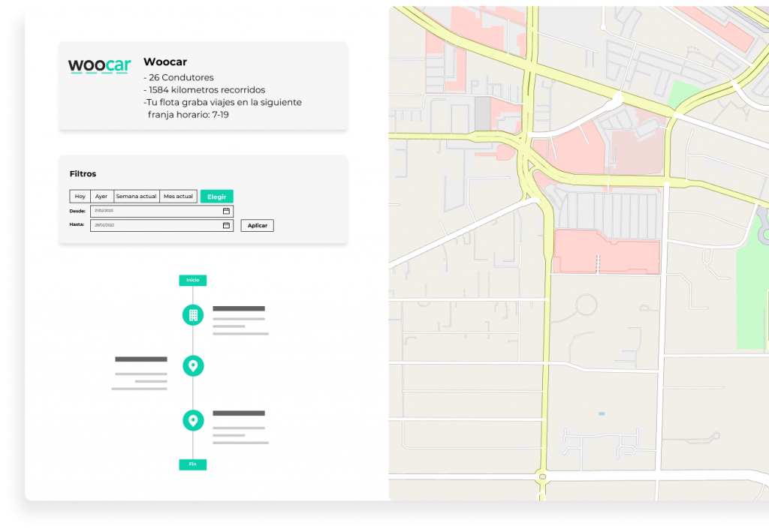Select the Hoy date filter
This screenshot has height=532, width=769.
pyautogui.click(x=80, y=196)
